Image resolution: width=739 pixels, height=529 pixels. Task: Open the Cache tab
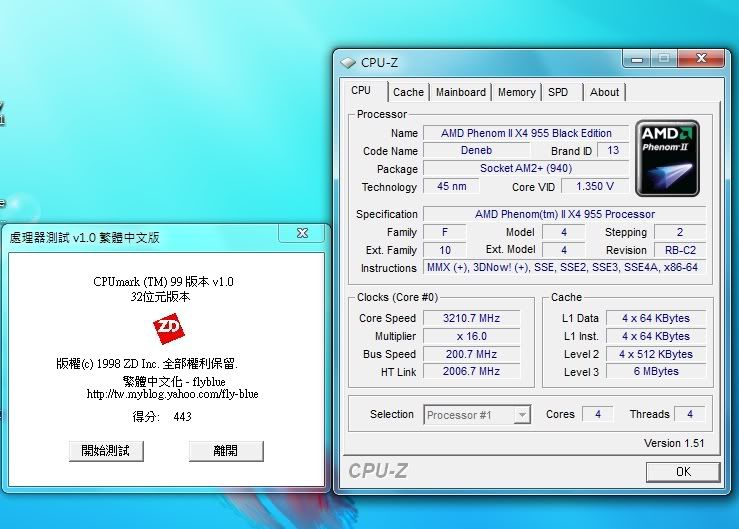click(408, 92)
